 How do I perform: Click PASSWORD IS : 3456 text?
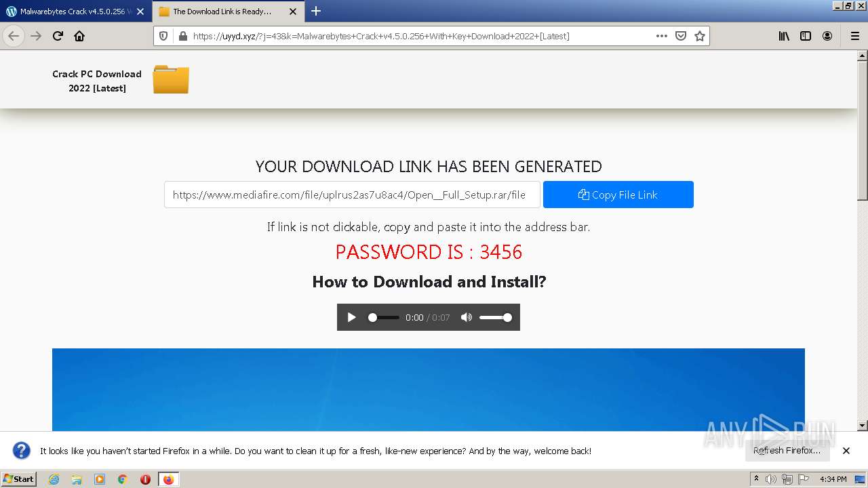pos(429,252)
